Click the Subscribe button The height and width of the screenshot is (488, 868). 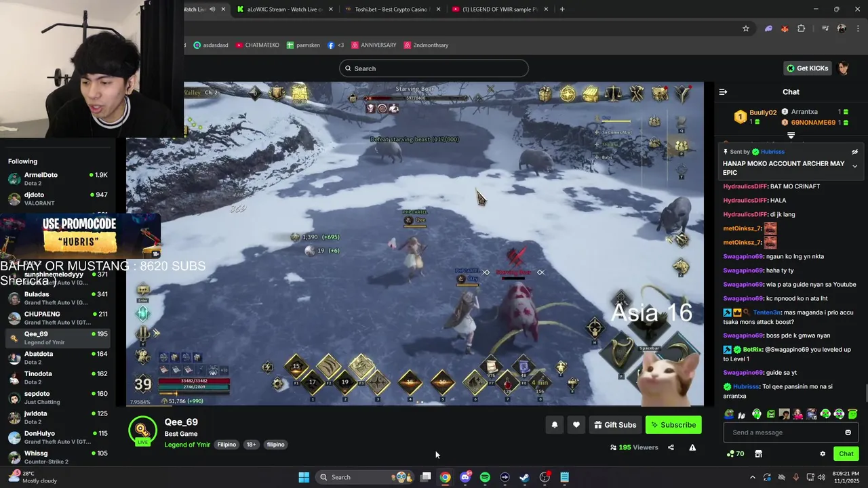[x=673, y=425]
